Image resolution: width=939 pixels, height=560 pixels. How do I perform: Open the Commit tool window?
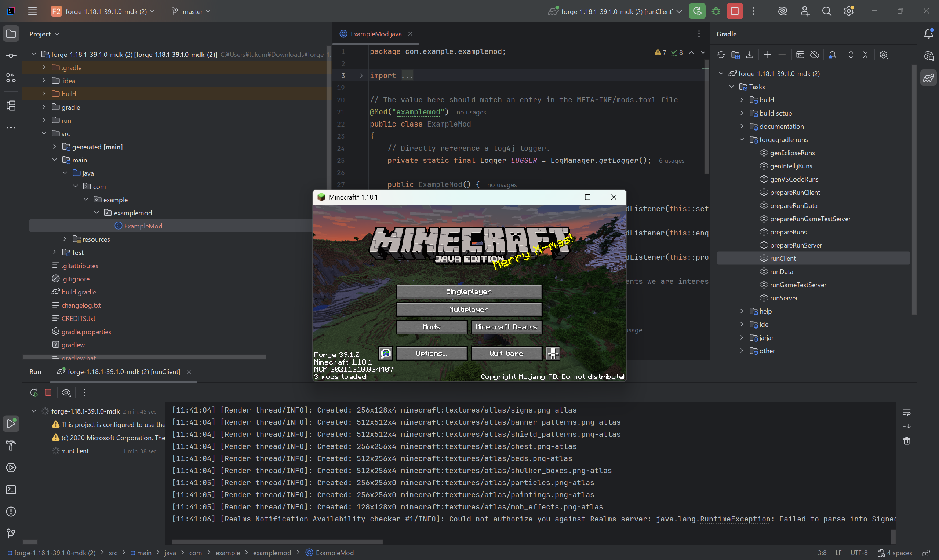[x=11, y=55]
